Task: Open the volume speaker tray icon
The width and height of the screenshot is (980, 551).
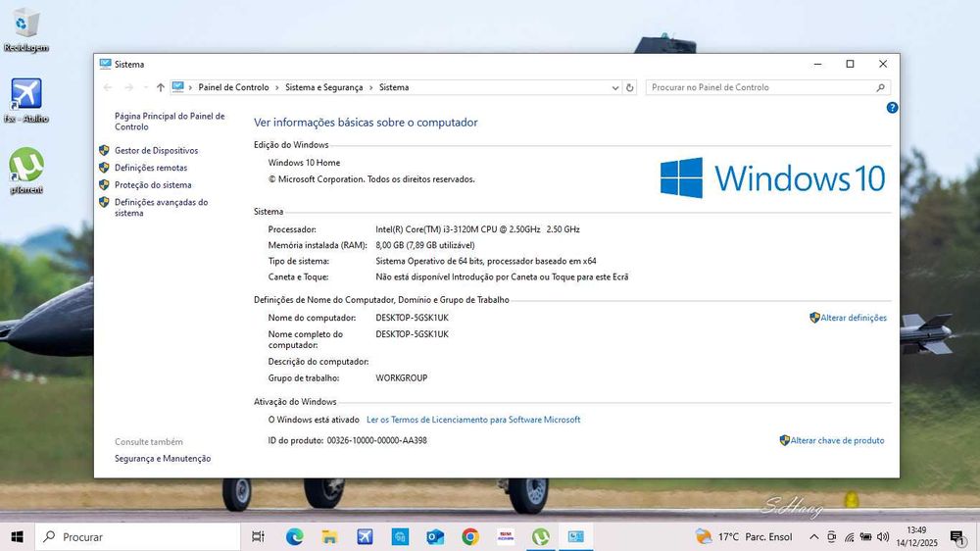Action: coord(883,536)
